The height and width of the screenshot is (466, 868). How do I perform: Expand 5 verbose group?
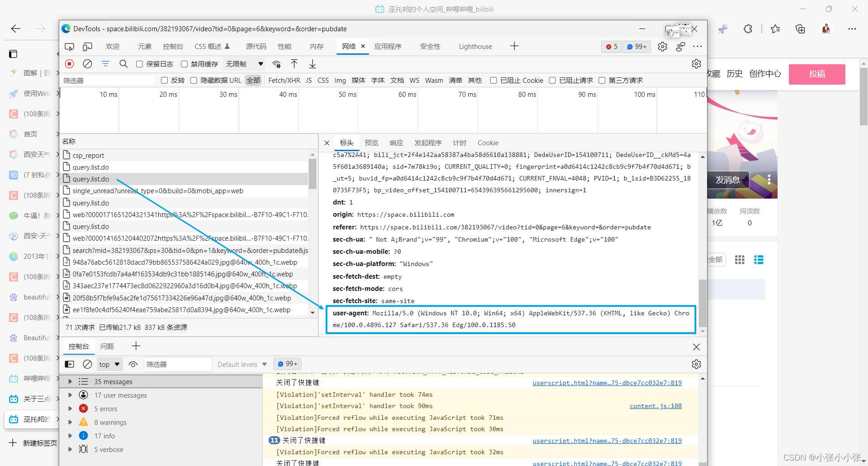click(x=70, y=449)
